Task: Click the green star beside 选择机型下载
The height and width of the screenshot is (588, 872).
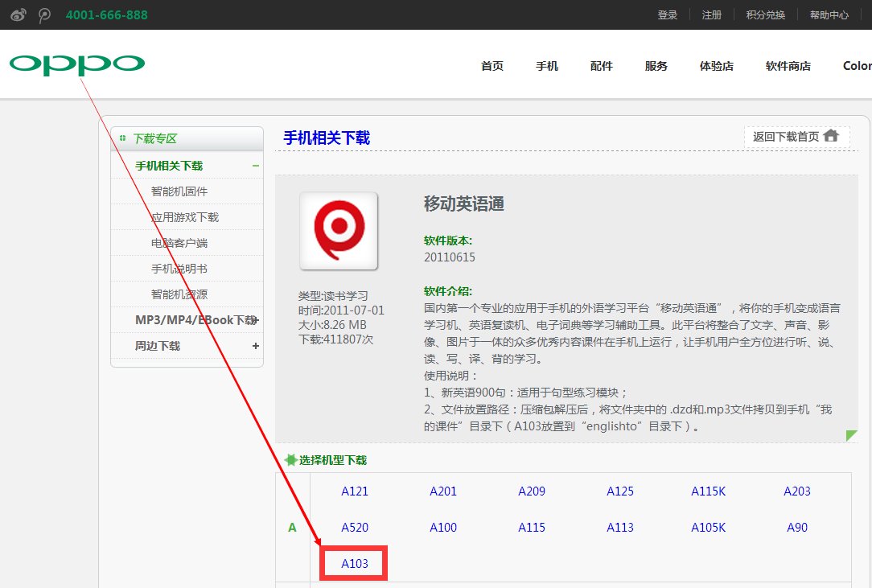Action: pyautogui.click(x=290, y=460)
